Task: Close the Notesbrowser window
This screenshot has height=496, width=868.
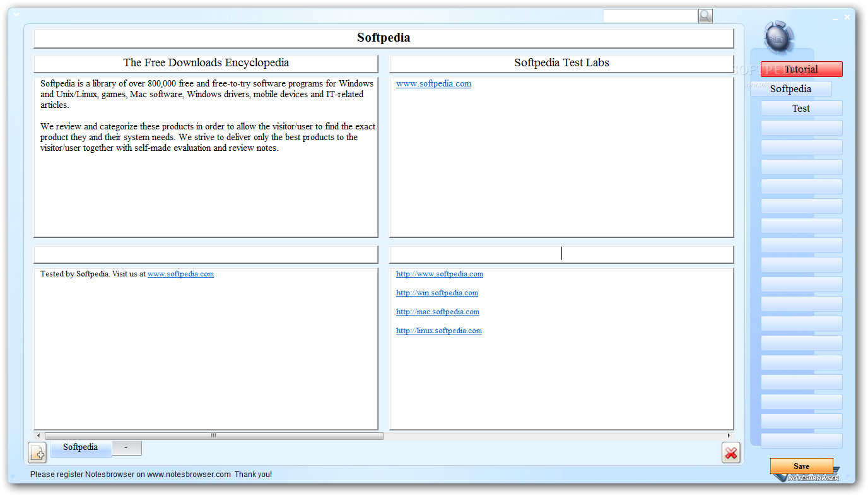Action: [848, 16]
